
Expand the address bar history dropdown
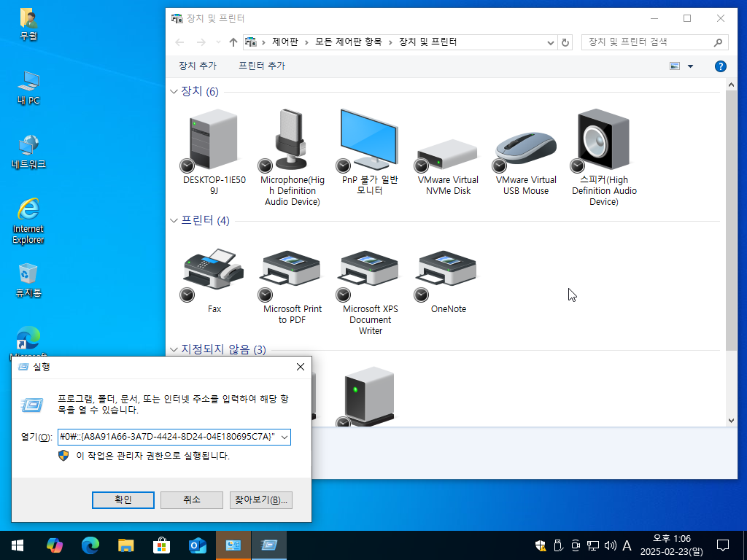551,42
